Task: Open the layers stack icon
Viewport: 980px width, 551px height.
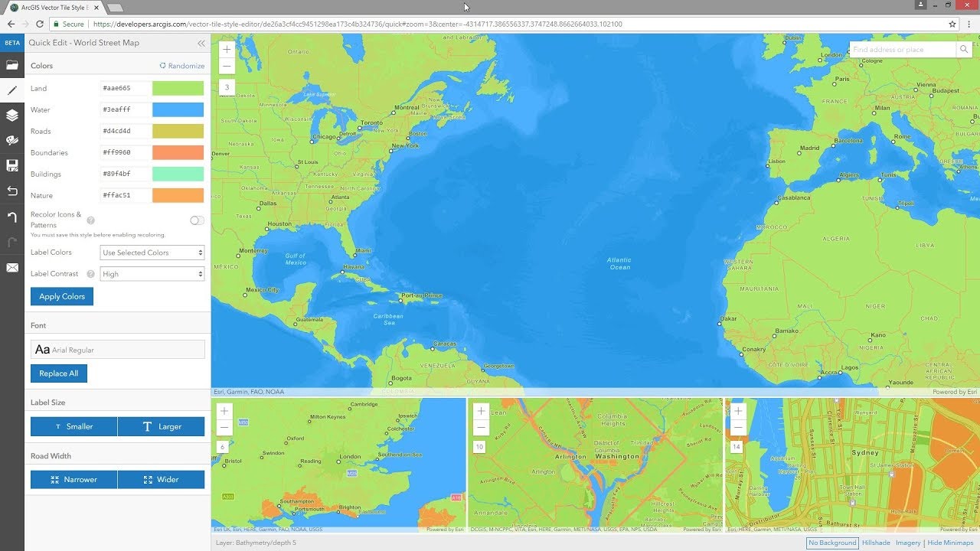Action: pos(12,116)
